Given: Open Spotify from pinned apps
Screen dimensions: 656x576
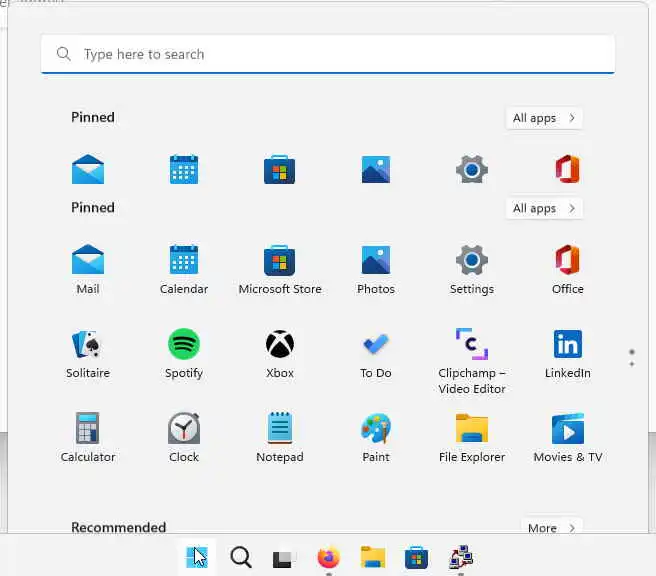Looking at the screenshot, I should [x=184, y=354].
